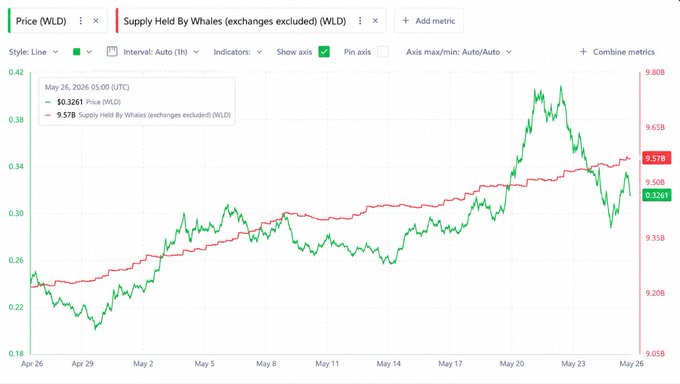Click Combine metrics

click(617, 52)
